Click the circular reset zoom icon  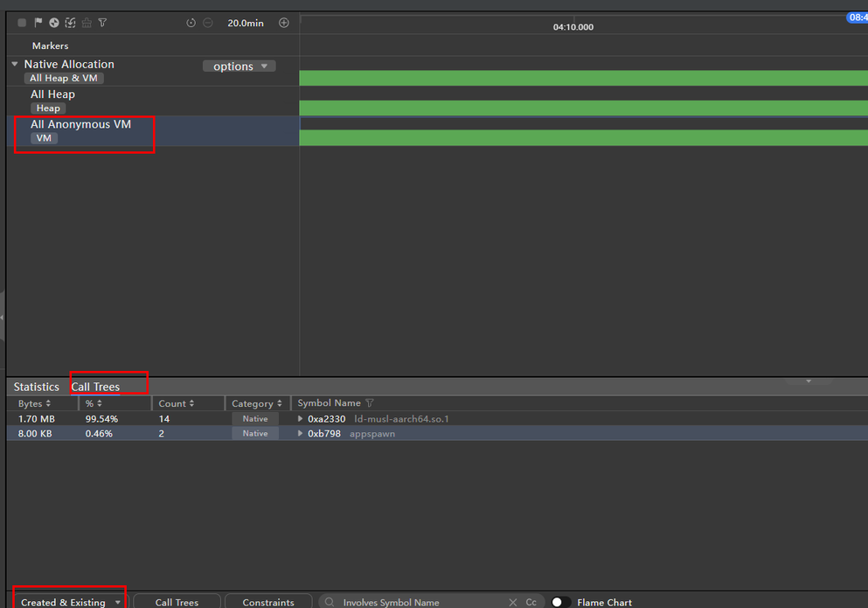[191, 23]
